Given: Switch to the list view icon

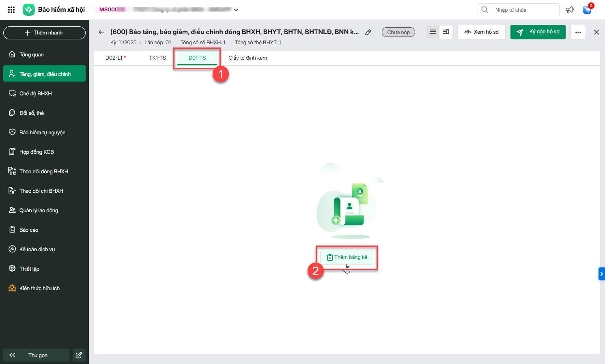Looking at the screenshot, I should (433, 32).
